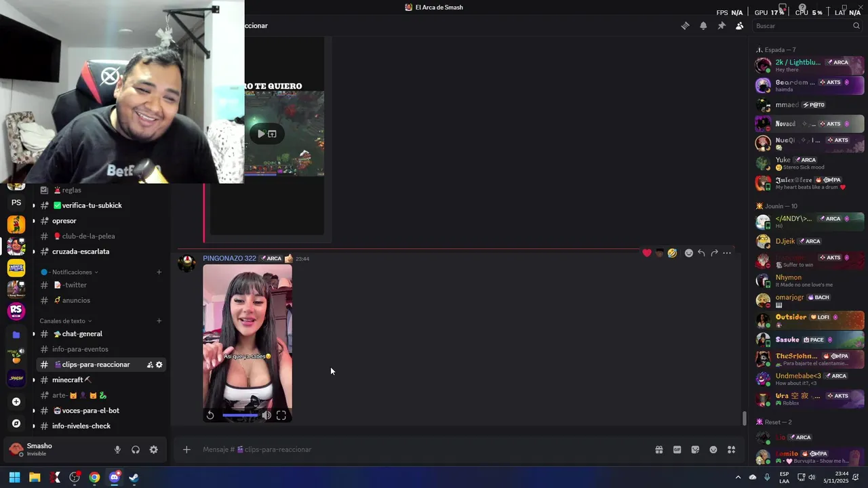Viewport: 868px width, 488px height.
Task: Open the video in fullscreen
Action: pos(281,415)
